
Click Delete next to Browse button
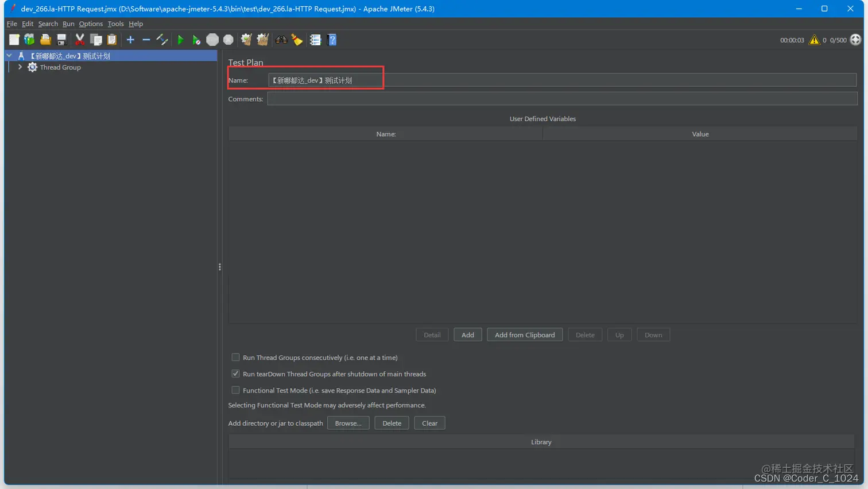392,423
